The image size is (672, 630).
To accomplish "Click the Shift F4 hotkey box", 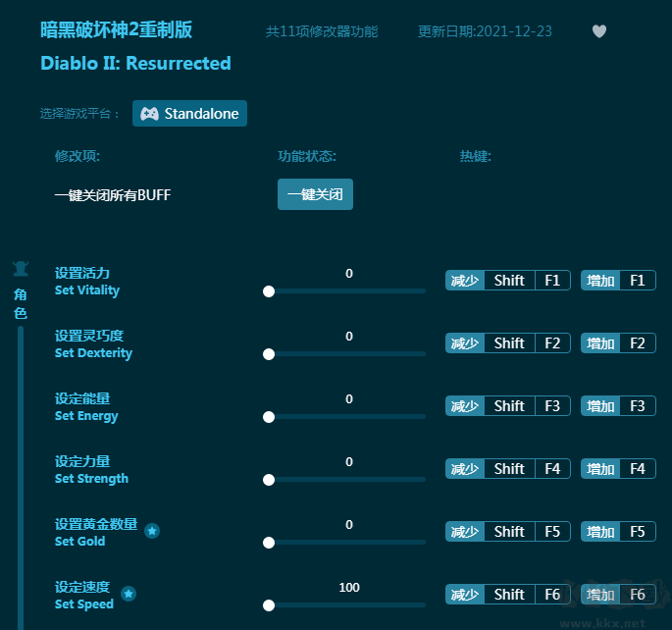I will [527, 469].
